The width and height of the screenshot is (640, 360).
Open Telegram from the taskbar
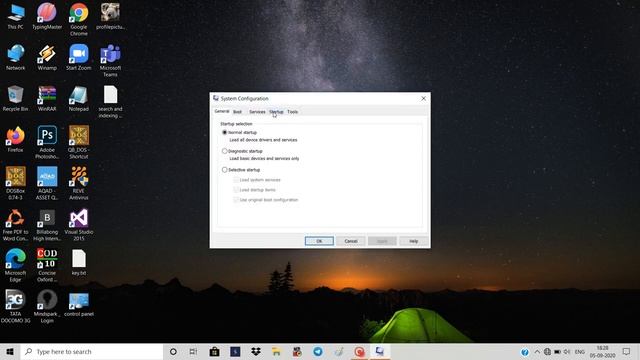tap(318, 351)
